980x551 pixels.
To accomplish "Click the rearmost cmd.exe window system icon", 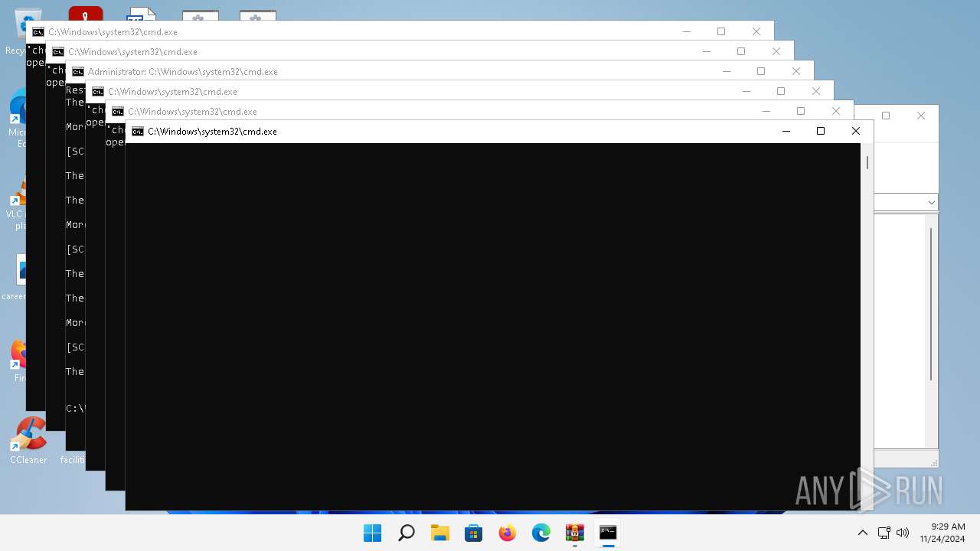I will pyautogui.click(x=38, y=32).
